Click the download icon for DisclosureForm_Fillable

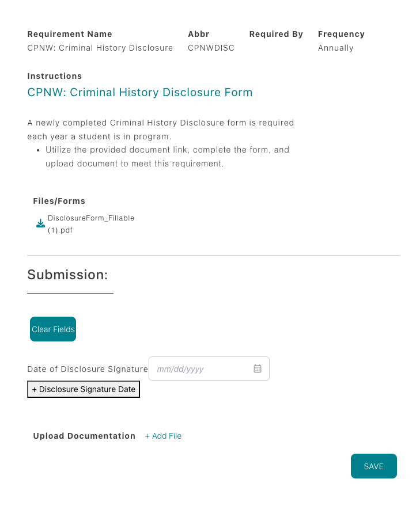point(40,223)
